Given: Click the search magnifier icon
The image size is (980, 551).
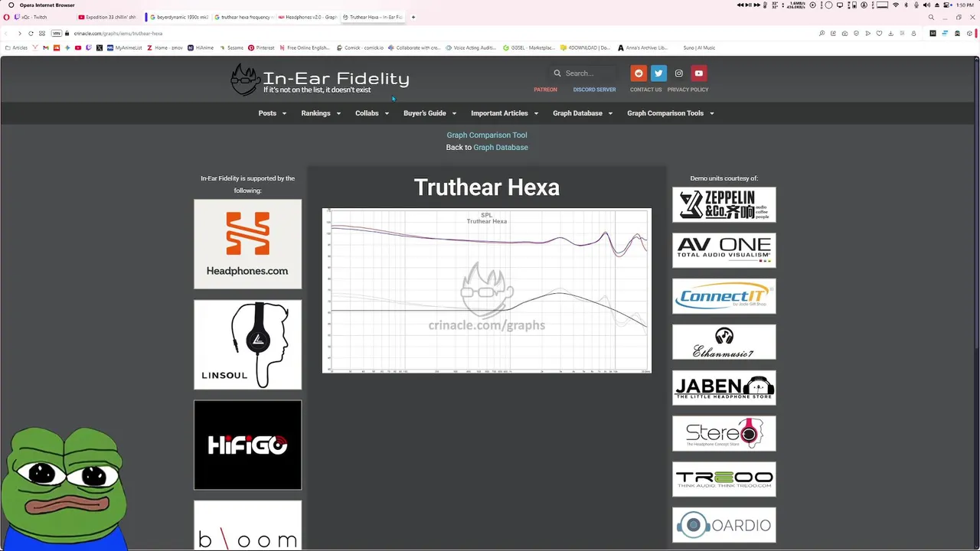Looking at the screenshot, I should coord(557,73).
